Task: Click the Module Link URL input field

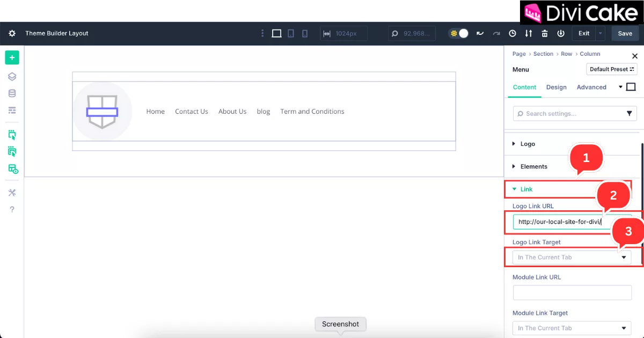Action: pyautogui.click(x=572, y=292)
